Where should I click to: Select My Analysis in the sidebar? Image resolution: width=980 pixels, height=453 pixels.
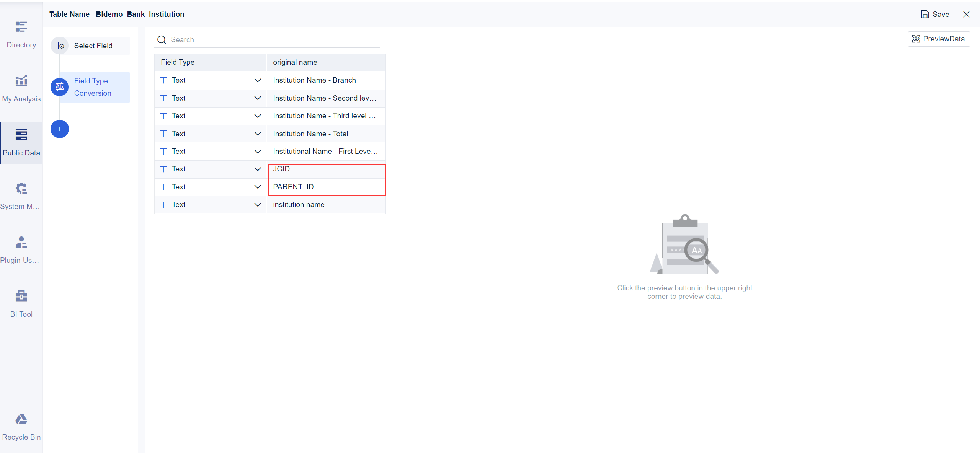point(21,88)
